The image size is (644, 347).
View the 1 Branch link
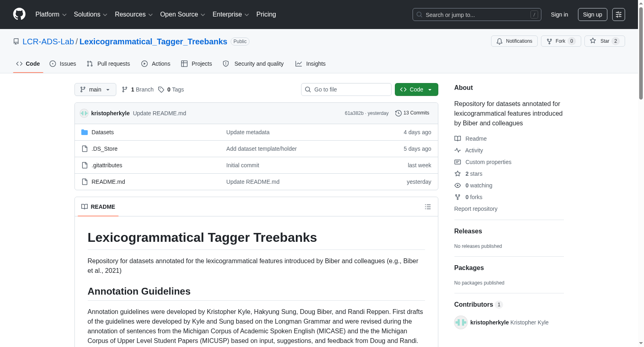pyautogui.click(x=138, y=89)
